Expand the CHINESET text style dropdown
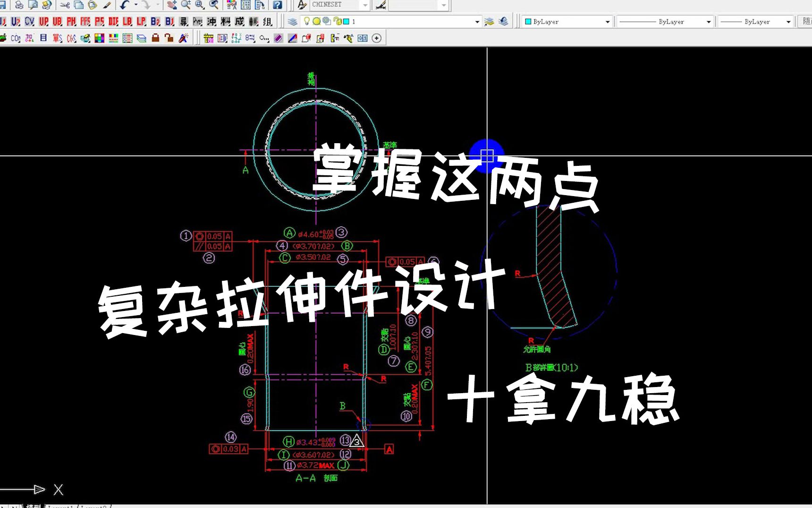Screen dimensions: 812x508 click(x=365, y=5)
